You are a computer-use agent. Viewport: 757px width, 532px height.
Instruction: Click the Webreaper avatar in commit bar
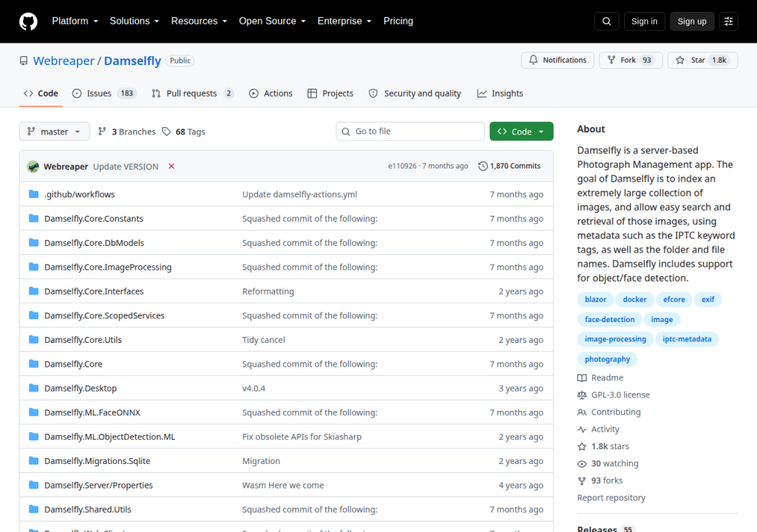click(x=33, y=166)
